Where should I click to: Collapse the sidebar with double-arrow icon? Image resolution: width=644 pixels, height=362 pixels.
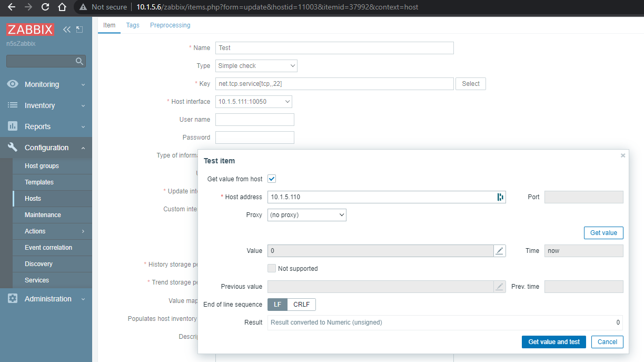67,30
